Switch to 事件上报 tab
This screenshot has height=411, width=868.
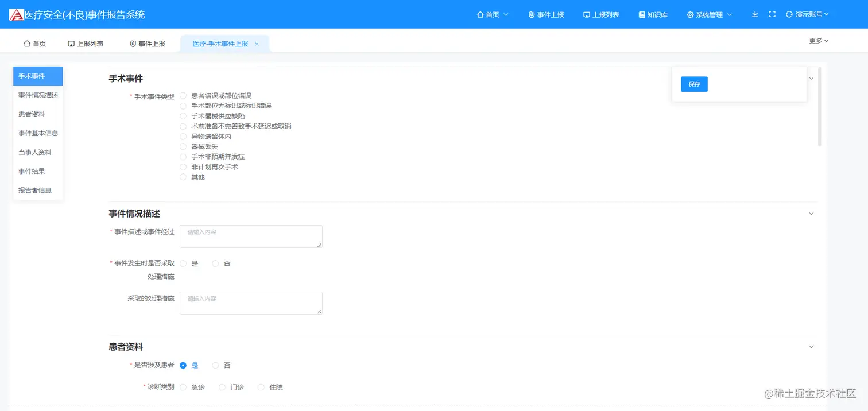(x=148, y=44)
